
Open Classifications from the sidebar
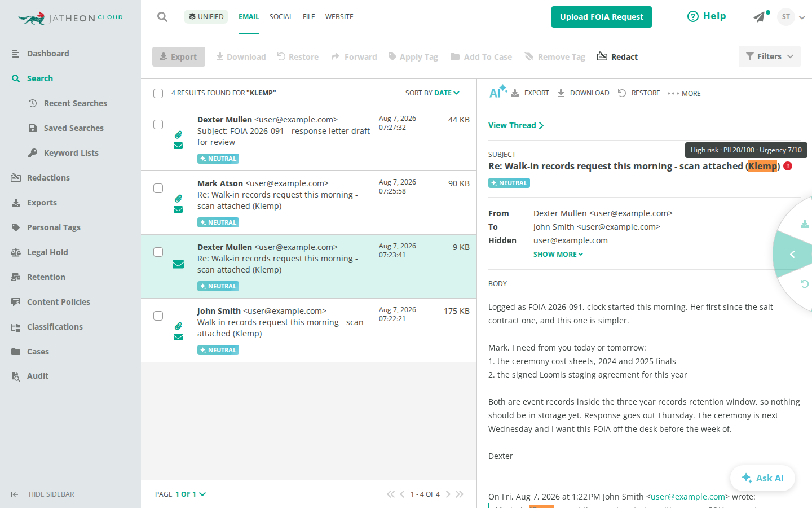point(55,327)
